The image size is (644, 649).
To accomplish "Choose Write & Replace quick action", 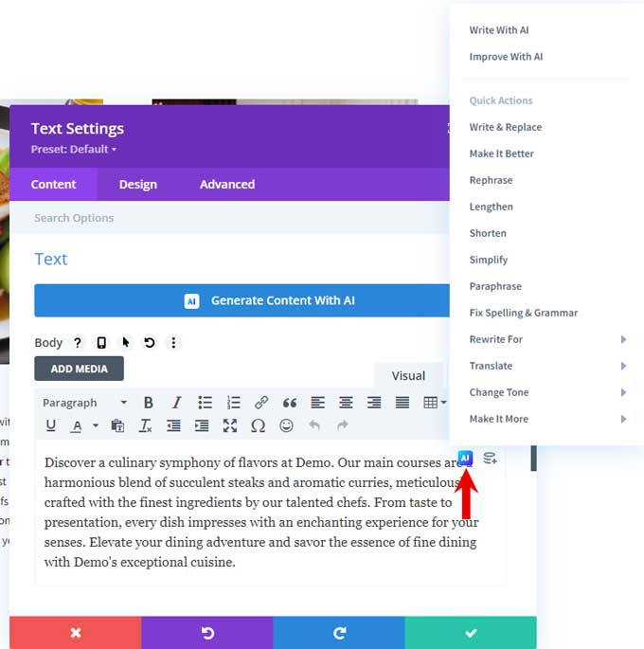I will 506,127.
